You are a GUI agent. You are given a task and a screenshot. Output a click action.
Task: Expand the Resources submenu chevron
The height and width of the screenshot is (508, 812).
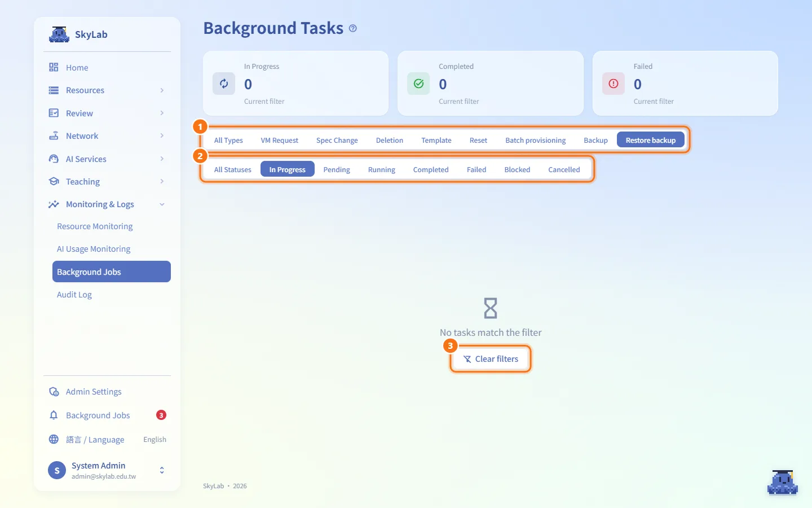tap(162, 90)
